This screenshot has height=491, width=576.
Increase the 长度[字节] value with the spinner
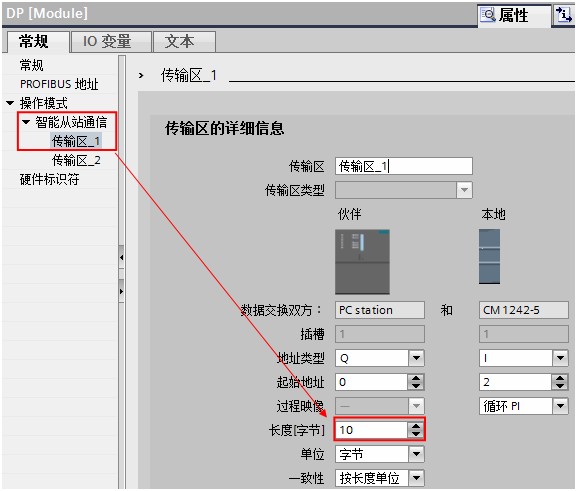[x=416, y=426]
